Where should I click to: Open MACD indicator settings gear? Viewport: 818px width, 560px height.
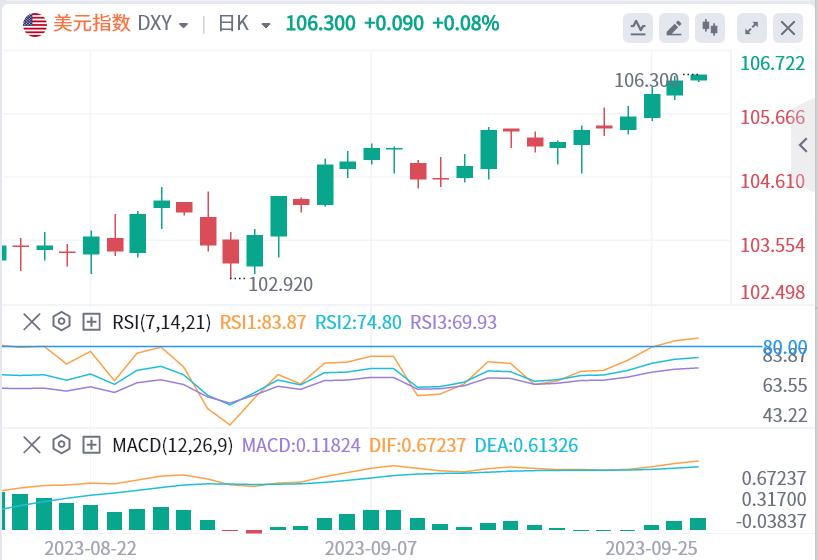(x=61, y=445)
